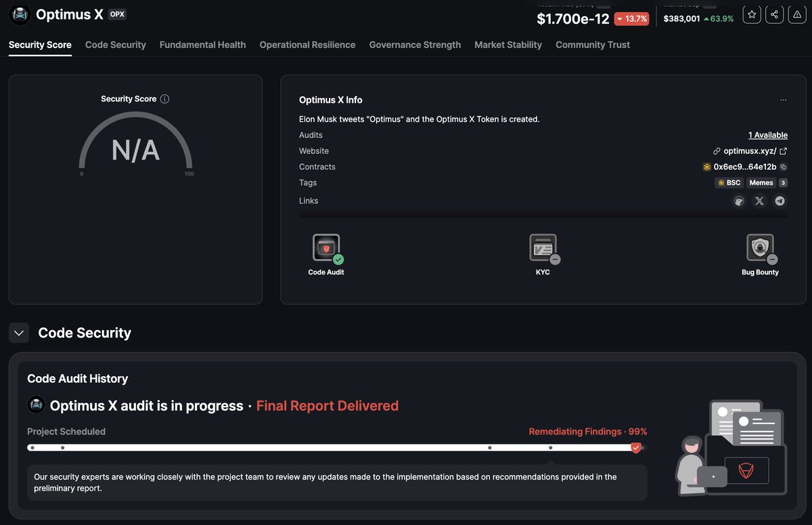Click the Code Audit badge icon
This screenshot has height=525, width=812.
tap(327, 248)
